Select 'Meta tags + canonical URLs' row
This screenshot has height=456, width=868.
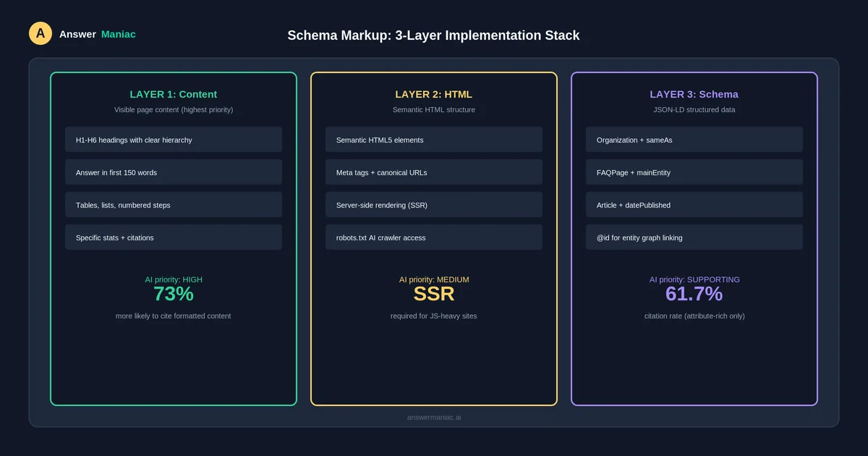(434, 172)
